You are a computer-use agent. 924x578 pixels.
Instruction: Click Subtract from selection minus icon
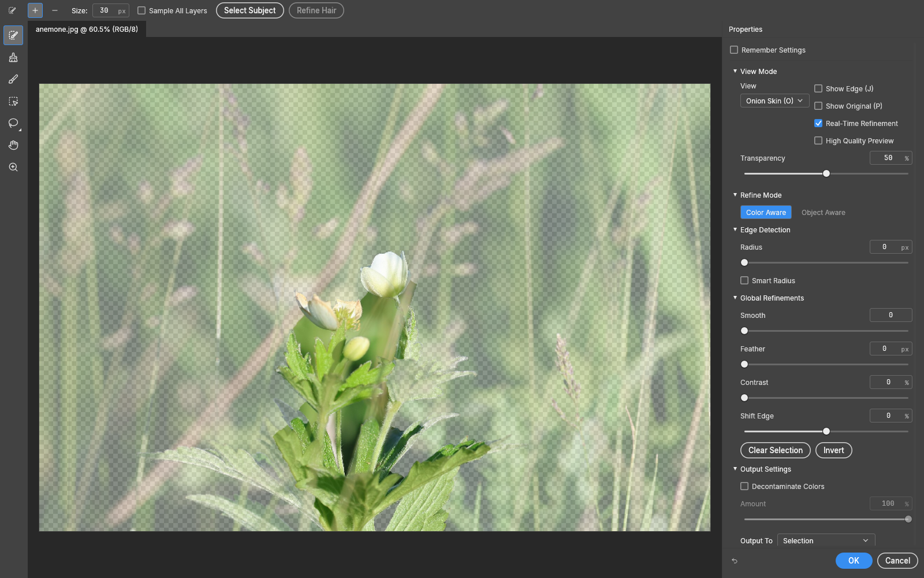55,10
